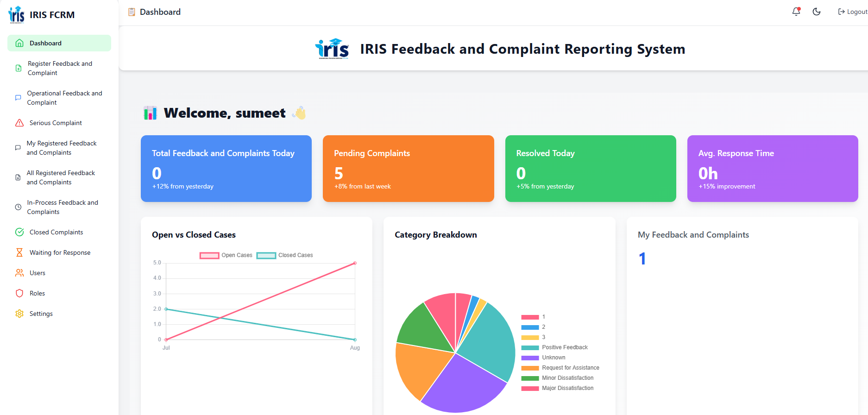Image resolution: width=868 pixels, height=415 pixels.
Task: Click the notification bell icon
Action: coord(796,12)
